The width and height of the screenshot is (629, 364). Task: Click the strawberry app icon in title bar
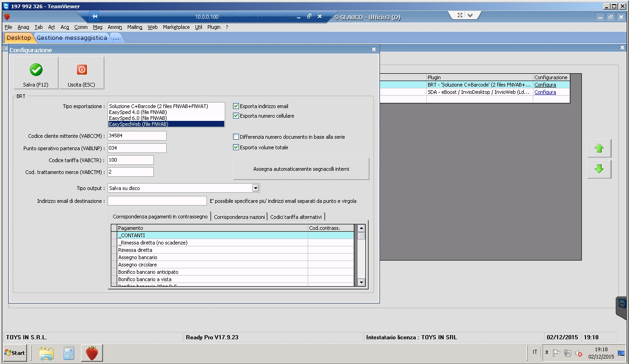[x=7, y=17]
